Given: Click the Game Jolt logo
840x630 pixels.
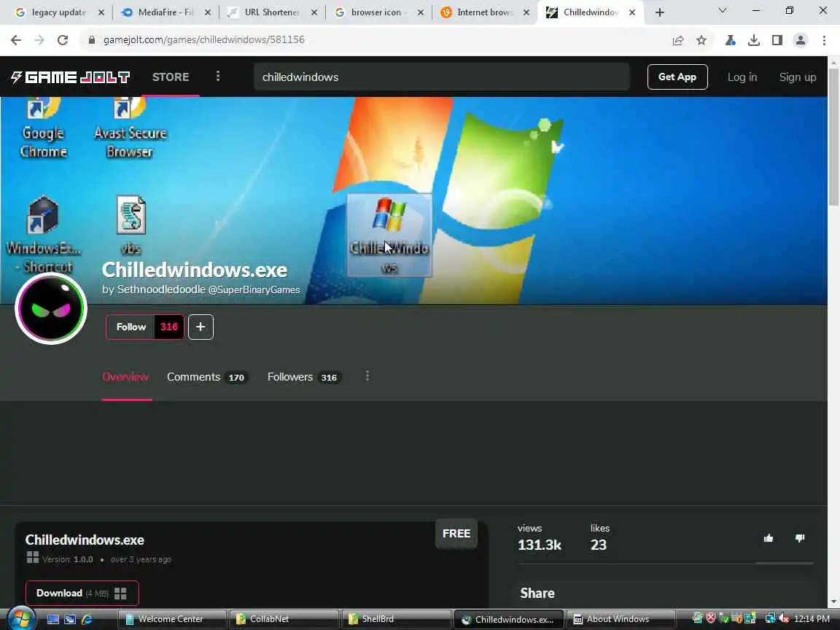Looking at the screenshot, I should click(x=70, y=77).
